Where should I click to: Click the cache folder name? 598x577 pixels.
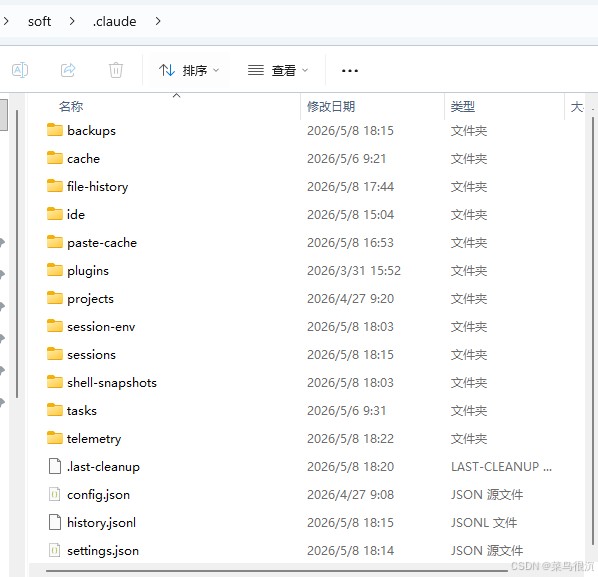tap(84, 159)
